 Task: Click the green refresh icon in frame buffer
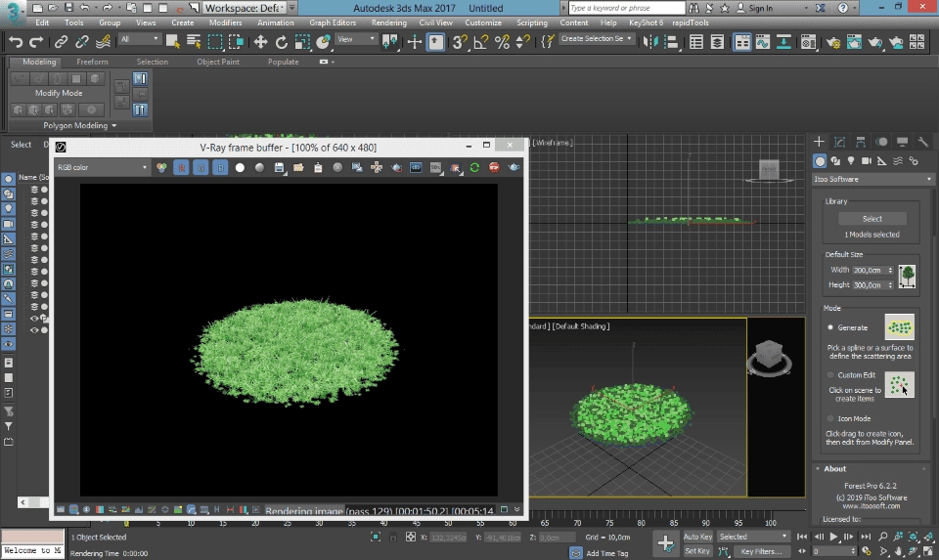point(474,167)
